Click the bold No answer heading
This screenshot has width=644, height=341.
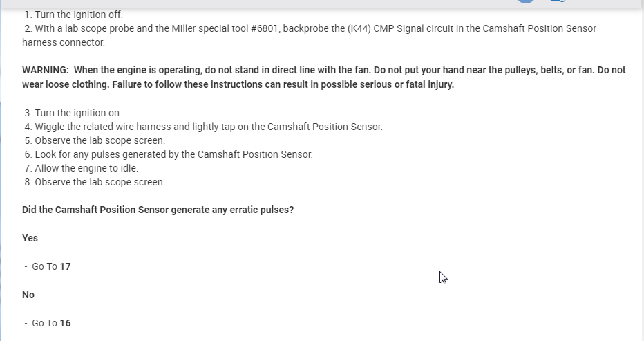(x=28, y=295)
